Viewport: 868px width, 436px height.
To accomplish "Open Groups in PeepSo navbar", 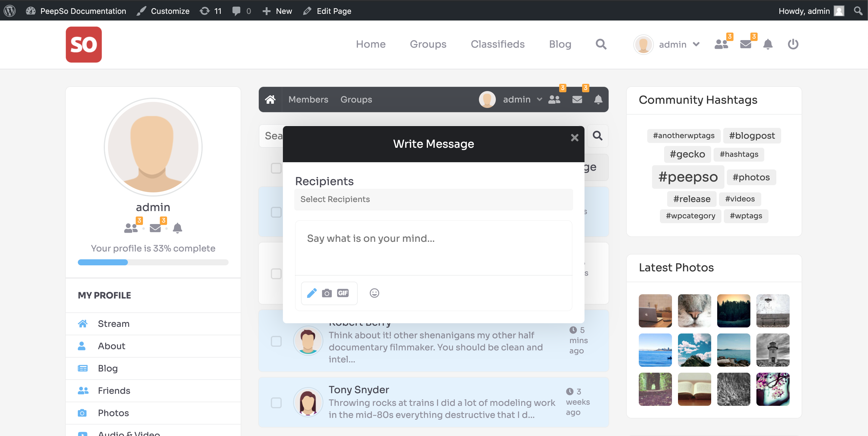I will point(356,100).
